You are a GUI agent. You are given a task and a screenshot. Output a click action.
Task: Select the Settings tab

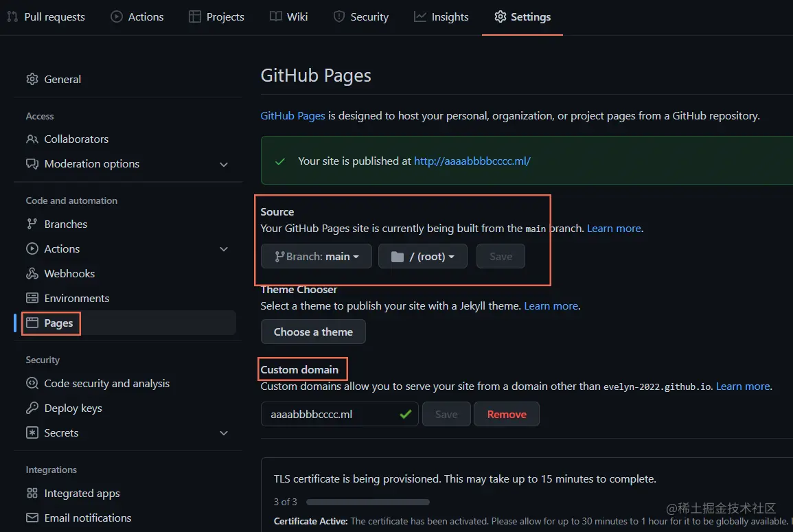[522, 16]
